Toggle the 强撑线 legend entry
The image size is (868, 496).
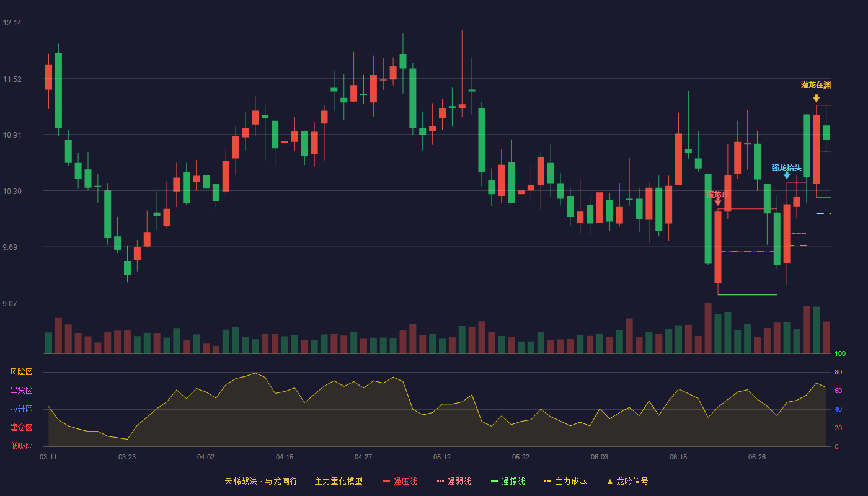point(508,481)
